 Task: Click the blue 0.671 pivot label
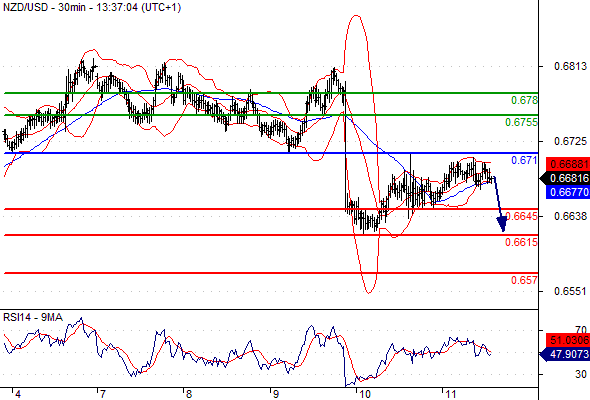[x=524, y=160]
